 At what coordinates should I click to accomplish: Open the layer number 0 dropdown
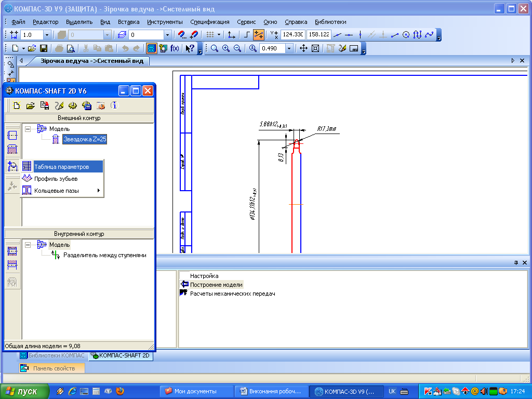[167, 35]
